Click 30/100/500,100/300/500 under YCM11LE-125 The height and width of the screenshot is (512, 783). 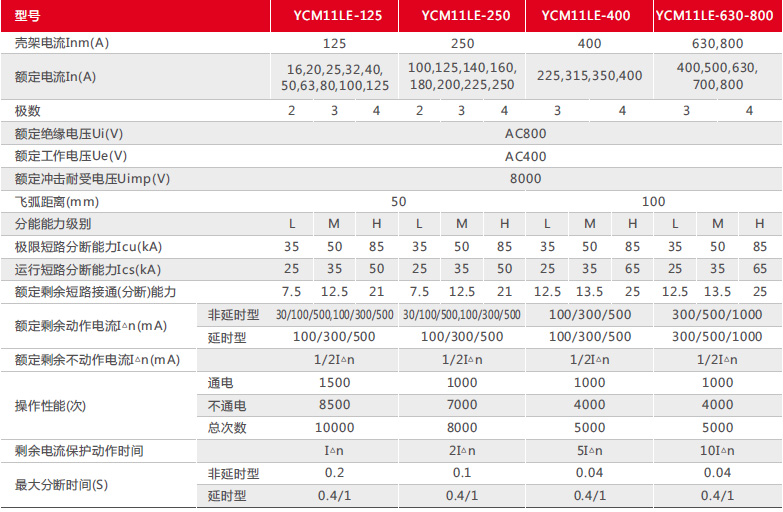click(x=335, y=315)
